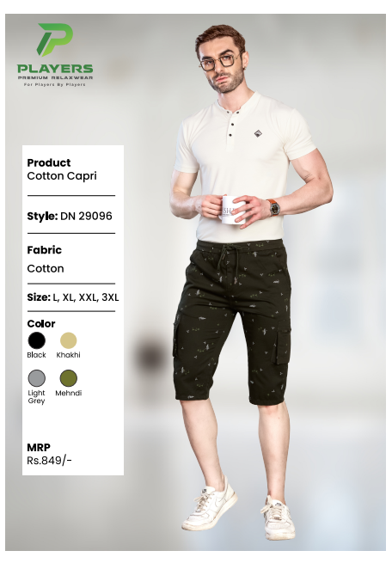Click the orange-strap wristwatch
Viewport: 392px width, 563px height.
pyautogui.click(x=273, y=207)
